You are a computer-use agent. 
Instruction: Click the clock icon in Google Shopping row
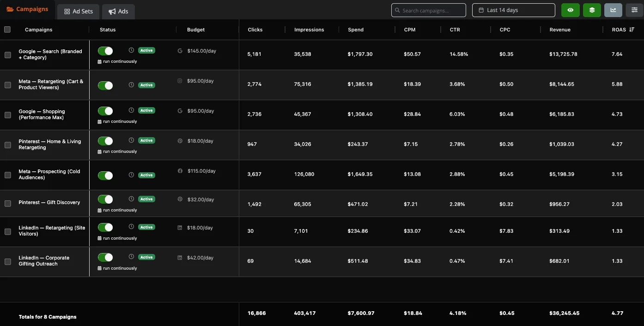pyautogui.click(x=131, y=110)
